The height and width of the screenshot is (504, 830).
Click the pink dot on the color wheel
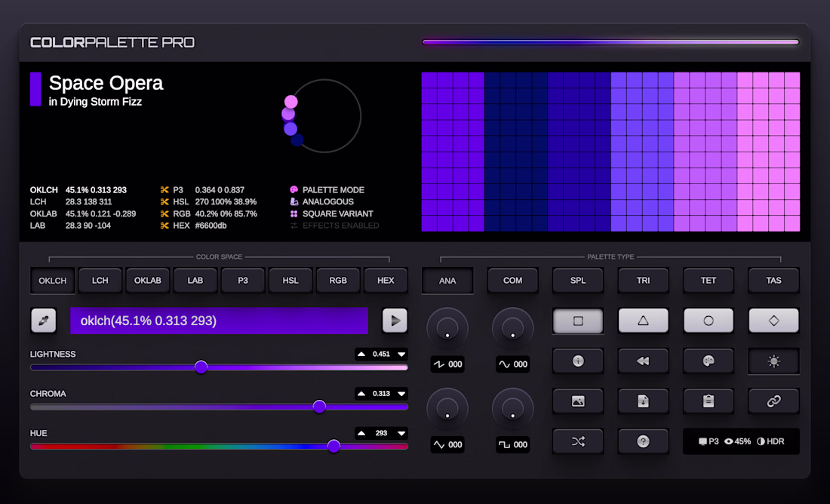(291, 102)
